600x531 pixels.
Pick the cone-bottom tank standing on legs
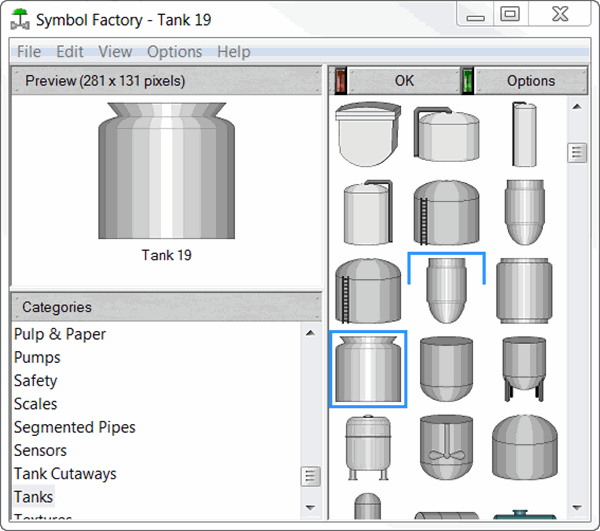click(524, 369)
